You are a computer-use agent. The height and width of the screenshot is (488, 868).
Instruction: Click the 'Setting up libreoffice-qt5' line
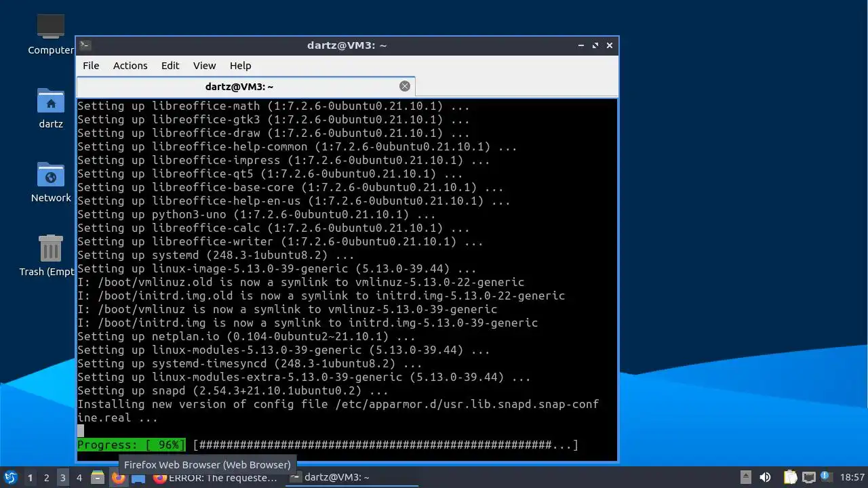coord(270,174)
